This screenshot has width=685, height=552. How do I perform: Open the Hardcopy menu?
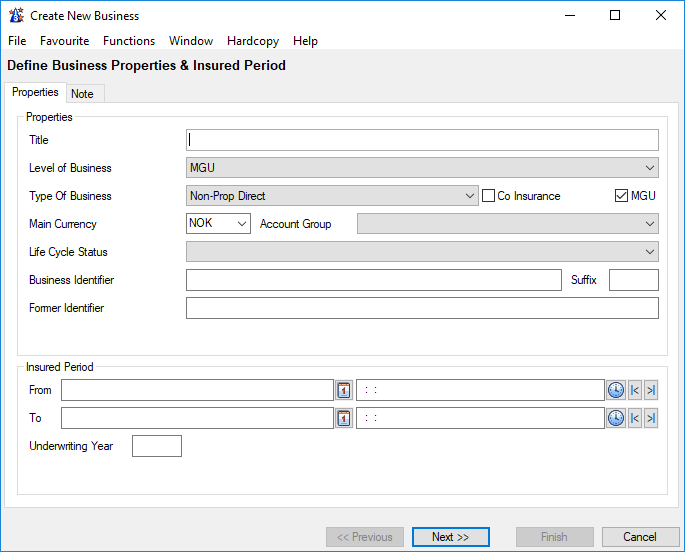point(252,41)
